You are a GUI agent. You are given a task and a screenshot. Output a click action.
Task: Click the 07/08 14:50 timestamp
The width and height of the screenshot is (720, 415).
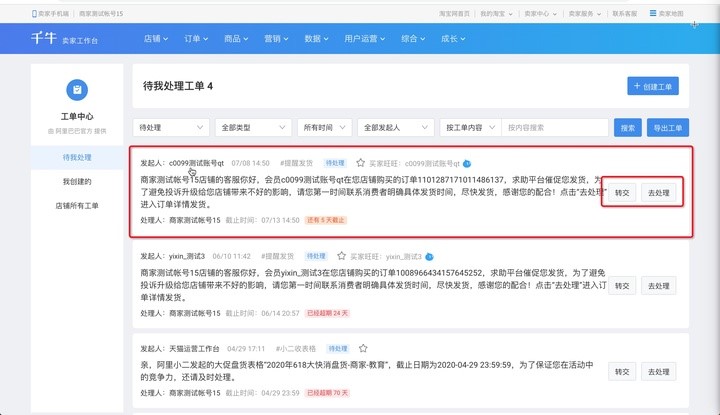(x=250, y=163)
